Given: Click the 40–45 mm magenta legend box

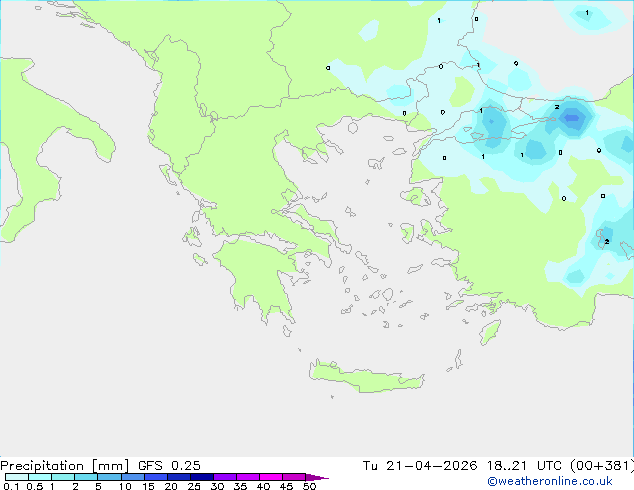Looking at the screenshot, I should coord(271,477).
